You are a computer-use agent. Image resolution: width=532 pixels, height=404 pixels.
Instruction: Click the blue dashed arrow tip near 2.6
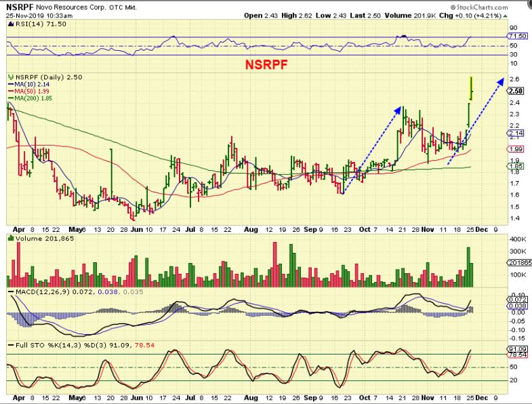pos(501,81)
